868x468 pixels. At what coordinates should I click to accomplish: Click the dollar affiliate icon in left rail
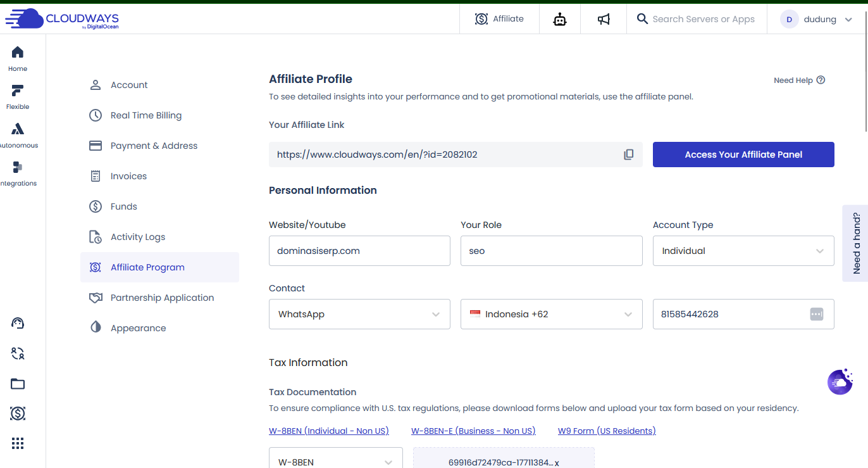(x=18, y=414)
